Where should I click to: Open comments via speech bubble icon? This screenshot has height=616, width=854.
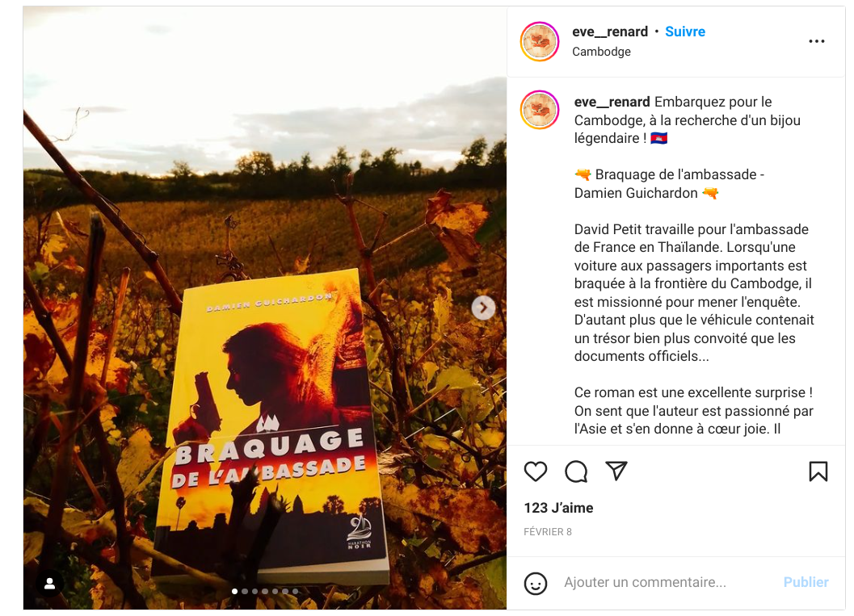576,471
